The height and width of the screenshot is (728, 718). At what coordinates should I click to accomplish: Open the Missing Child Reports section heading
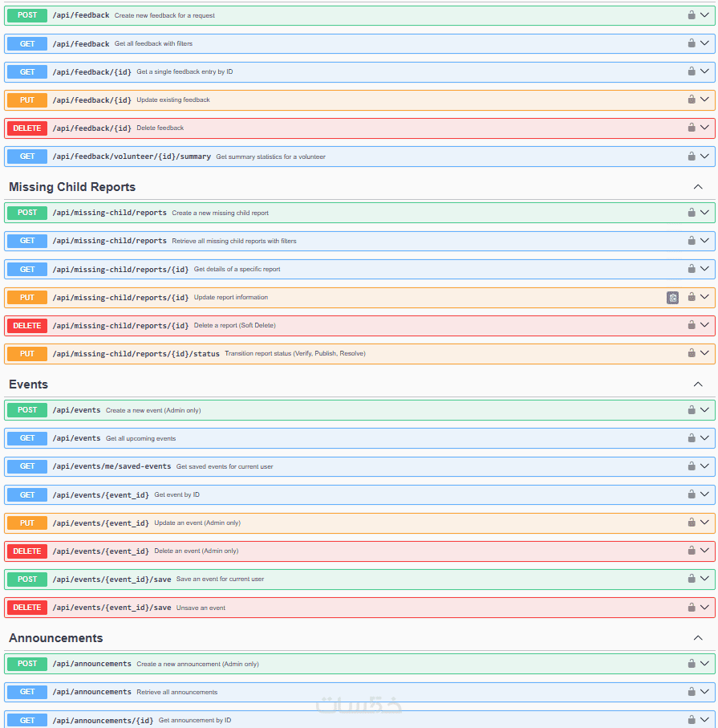(x=72, y=187)
